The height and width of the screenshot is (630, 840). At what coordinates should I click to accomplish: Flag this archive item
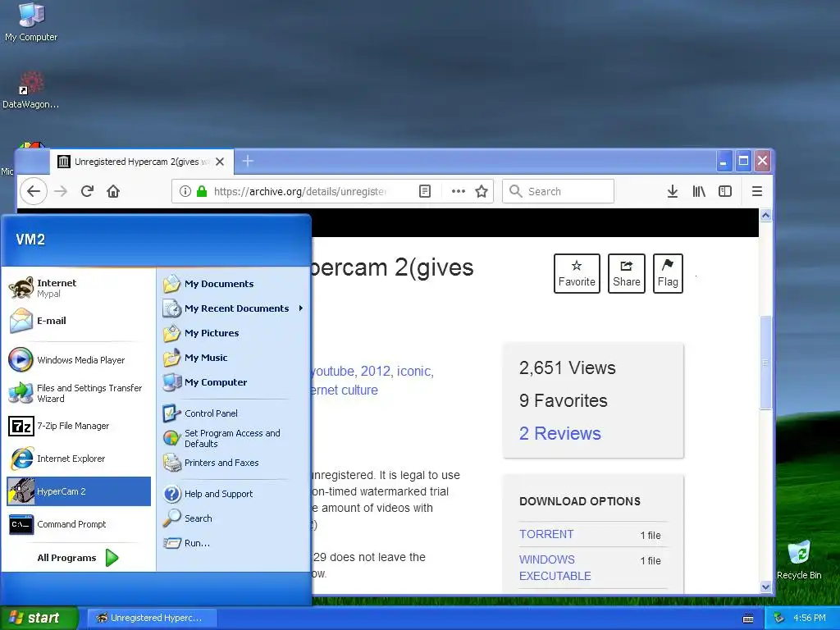[x=668, y=273]
